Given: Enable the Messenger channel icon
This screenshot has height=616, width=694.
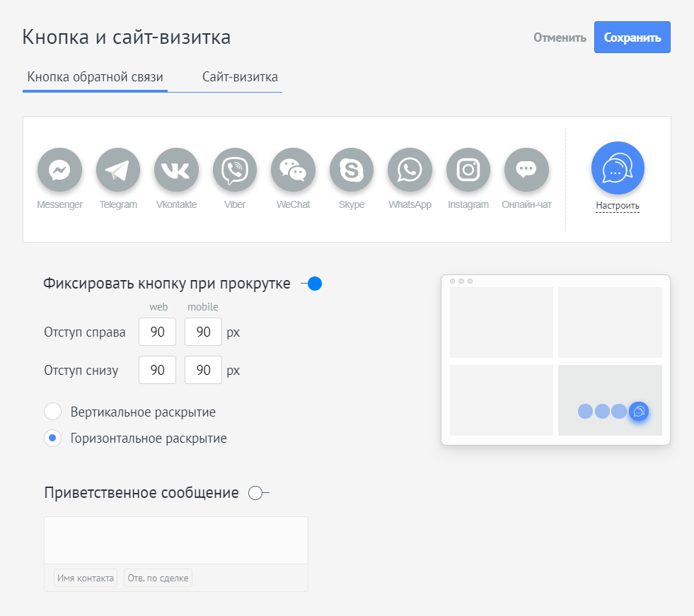Looking at the screenshot, I should [x=59, y=170].
